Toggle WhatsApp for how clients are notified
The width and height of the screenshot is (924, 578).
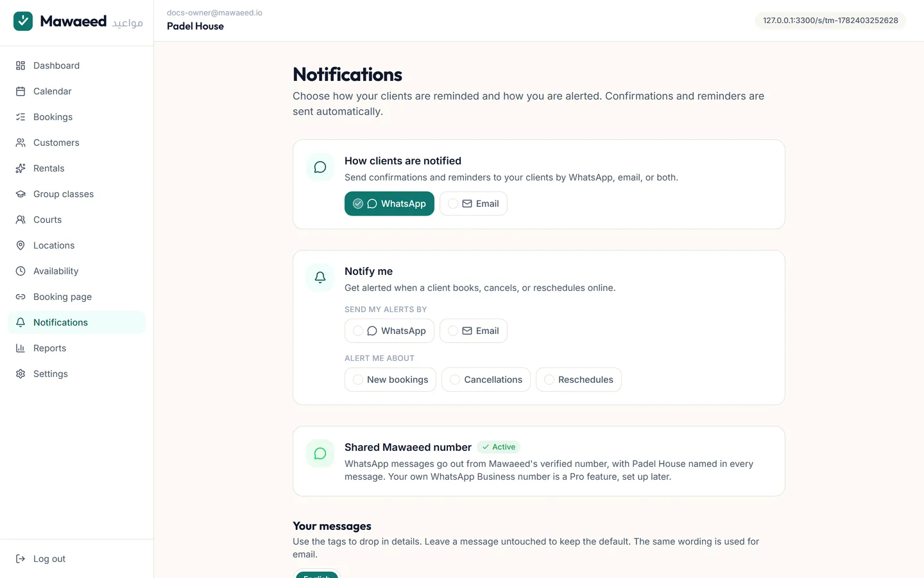[x=389, y=204]
